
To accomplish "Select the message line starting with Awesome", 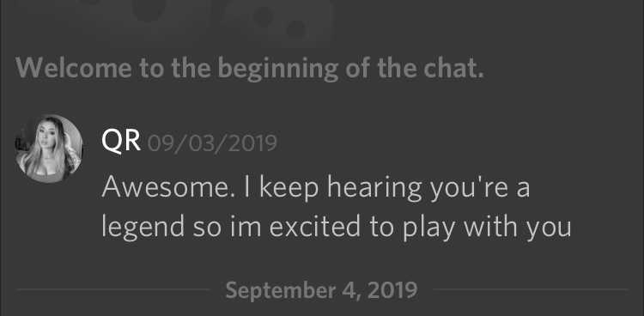I will [x=316, y=188].
